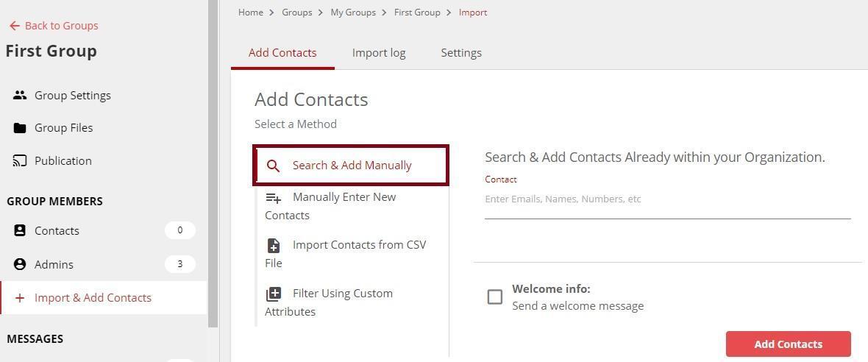The image size is (868, 362).
Task: Go to My Groups in breadcrumb
Action: pos(353,13)
